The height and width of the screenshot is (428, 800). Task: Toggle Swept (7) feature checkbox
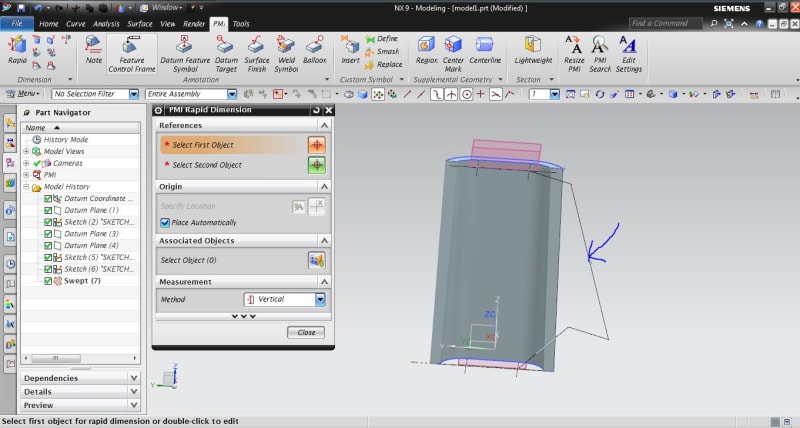click(x=48, y=281)
